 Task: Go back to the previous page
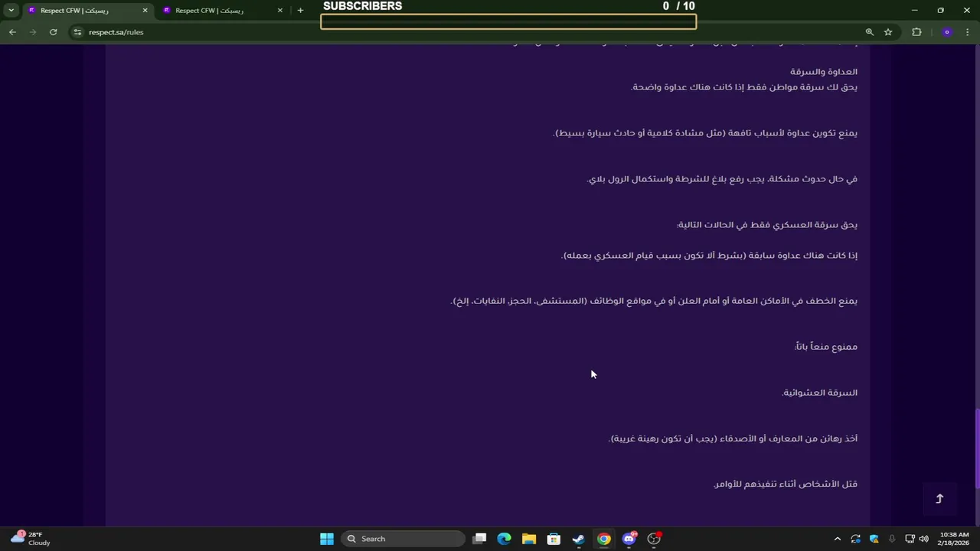tap(12, 32)
